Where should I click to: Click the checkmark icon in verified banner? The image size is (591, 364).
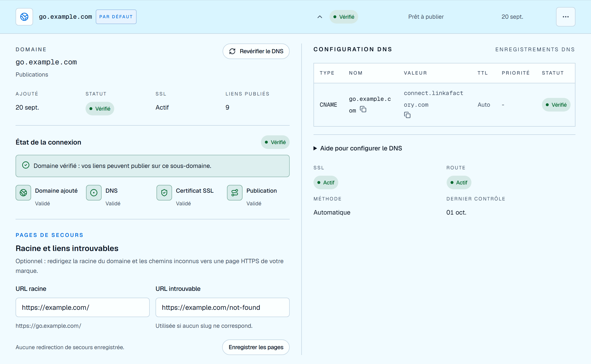(26, 165)
